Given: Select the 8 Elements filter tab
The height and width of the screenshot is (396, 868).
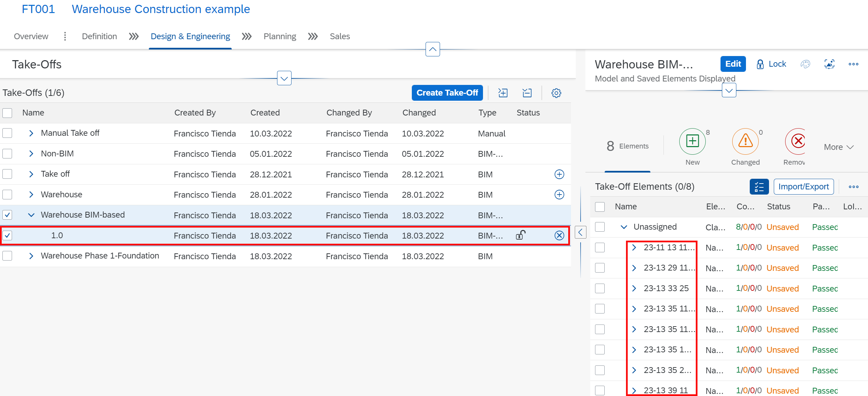Looking at the screenshot, I should [x=627, y=146].
